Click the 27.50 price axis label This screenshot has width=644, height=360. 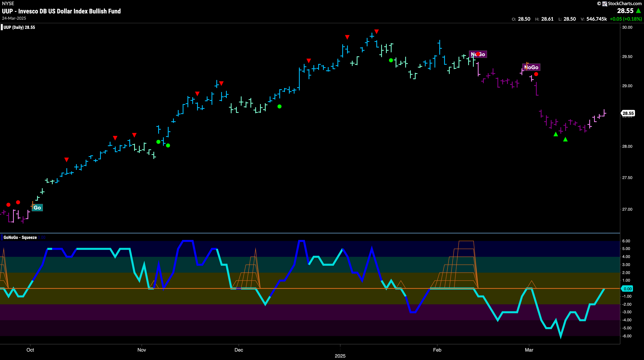tap(627, 178)
